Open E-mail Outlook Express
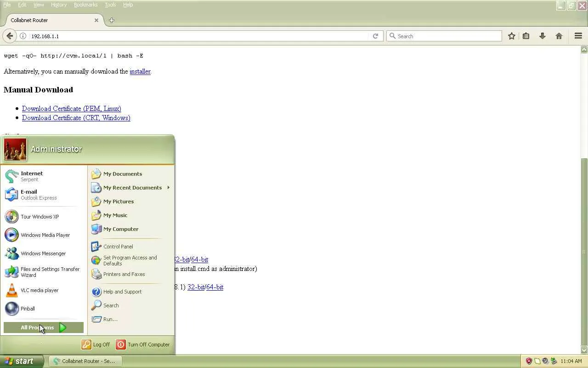This screenshot has height=368, width=588. click(44, 195)
